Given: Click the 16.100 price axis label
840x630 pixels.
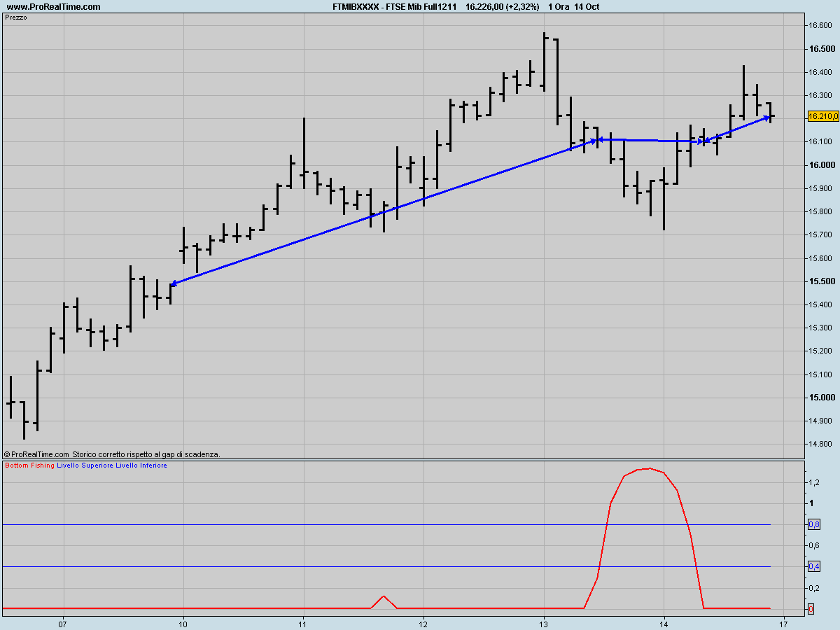Looking at the screenshot, I should coord(822,142).
